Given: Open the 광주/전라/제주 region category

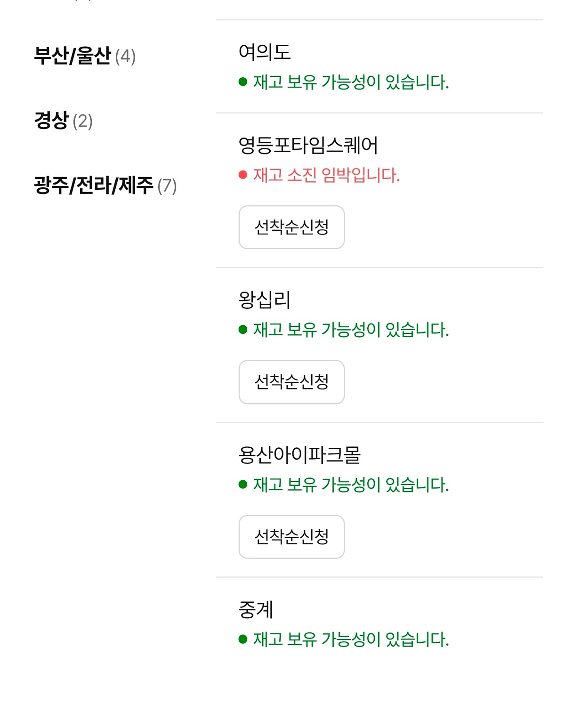Looking at the screenshot, I should (105, 186).
